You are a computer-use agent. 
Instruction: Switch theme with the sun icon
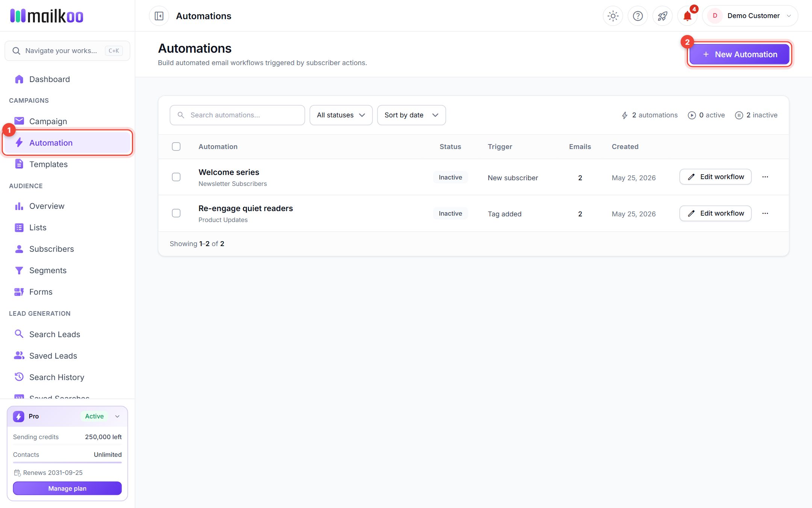coord(613,16)
